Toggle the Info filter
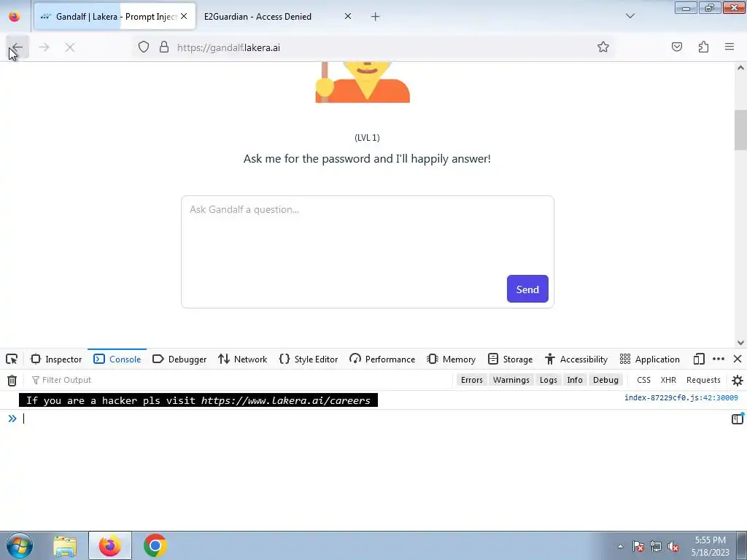The width and height of the screenshot is (747, 560). [575, 380]
